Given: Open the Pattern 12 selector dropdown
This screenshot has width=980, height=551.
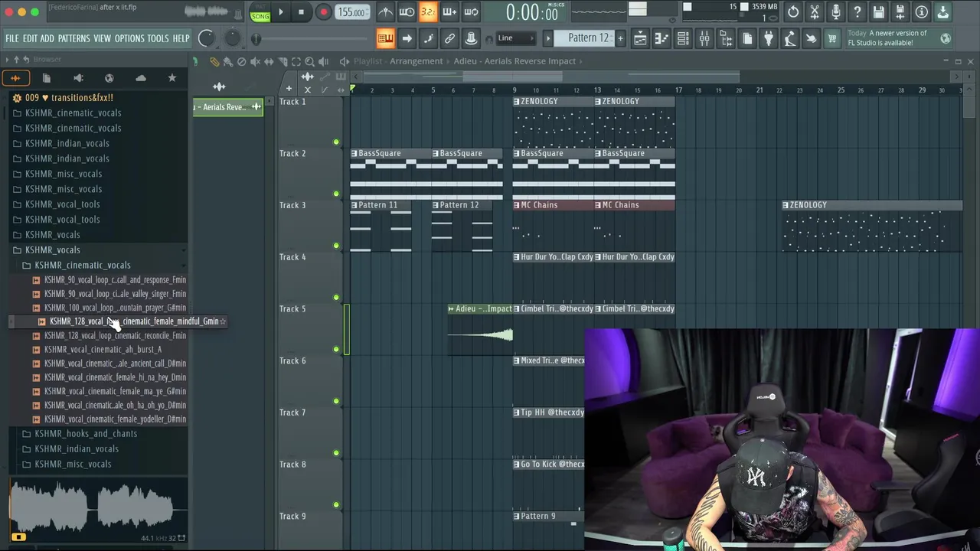Looking at the screenshot, I should [x=588, y=38].
